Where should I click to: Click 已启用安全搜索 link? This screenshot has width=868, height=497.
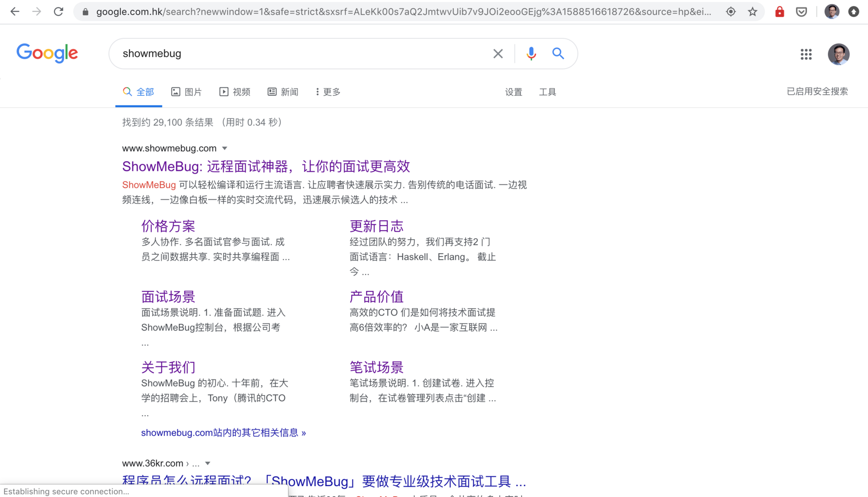817,91
